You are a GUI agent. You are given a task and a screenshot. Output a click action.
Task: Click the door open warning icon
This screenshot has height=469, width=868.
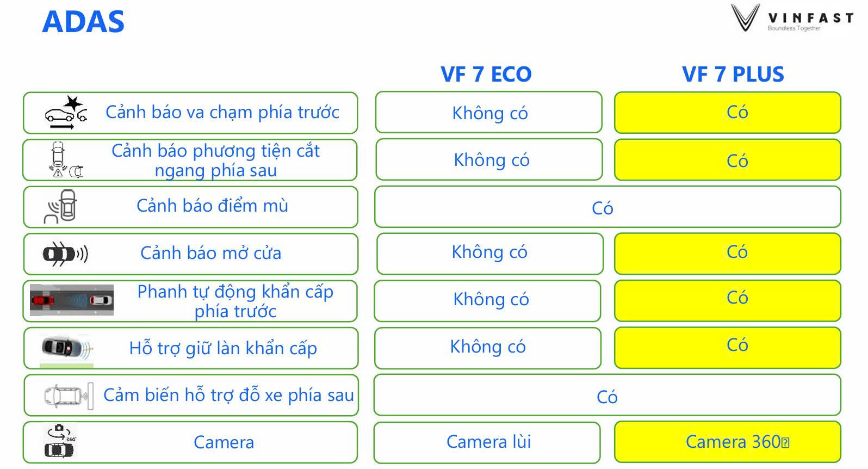click(65, 254)
